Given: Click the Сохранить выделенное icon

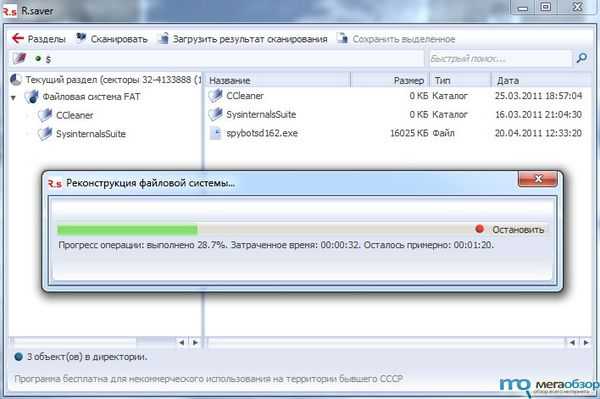Looking at the screenshot, I should pyautogui.click(x=342, y=38).
